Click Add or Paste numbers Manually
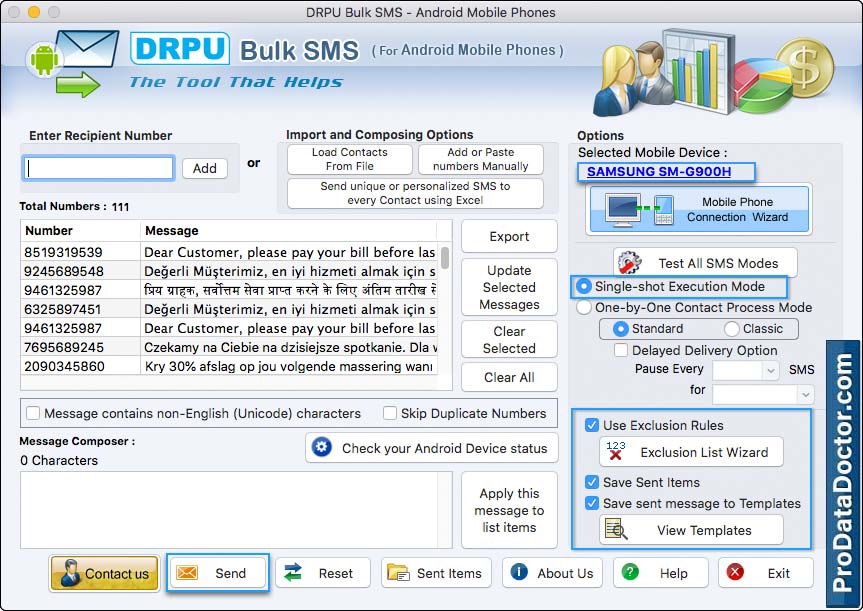The height and width of the screenshot is (611, 863). point(480,159)
